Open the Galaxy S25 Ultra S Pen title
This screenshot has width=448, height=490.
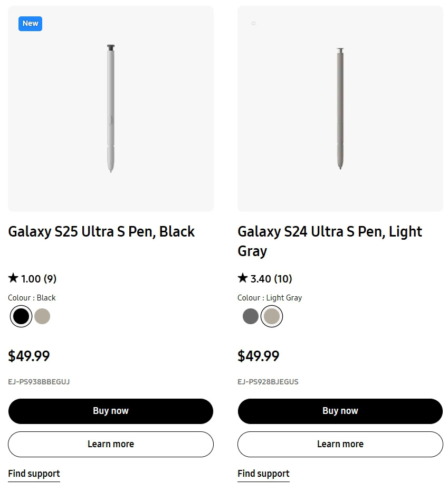[x=101, y=232]
